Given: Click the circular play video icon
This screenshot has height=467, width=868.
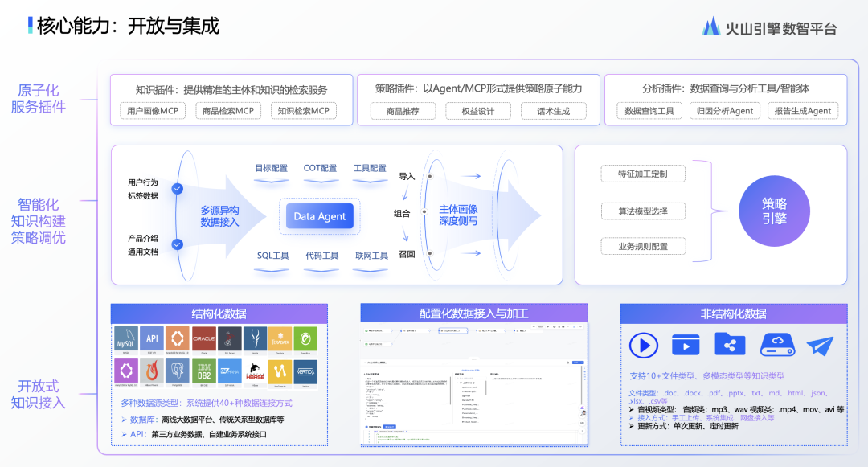Looking at the screenshot, I should point(643,346).
